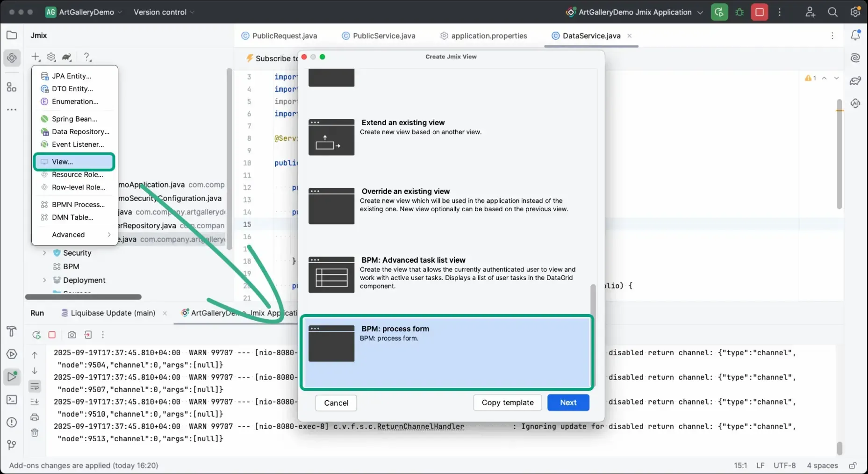Screen dimensions: 868x474
Task: Open the Debug bug icon in top toolbar
Action: pyautogui.click(x=739, y=12)
